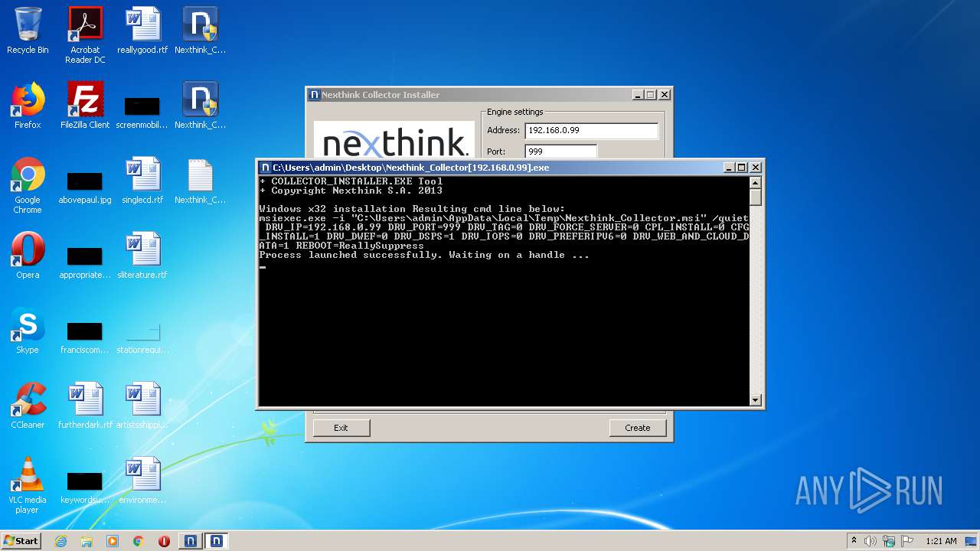Open console window system menu icon
Viewport: 980px width, 551px height.
[265, 168]
